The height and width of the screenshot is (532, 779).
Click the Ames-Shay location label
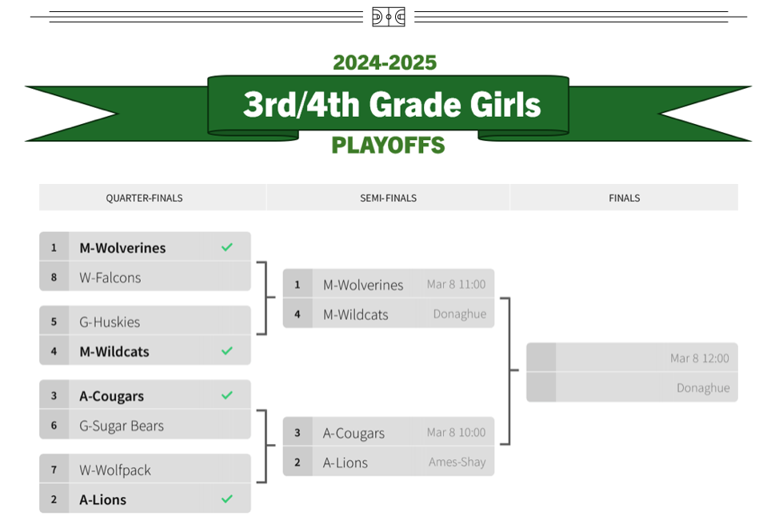pos(457,462)
